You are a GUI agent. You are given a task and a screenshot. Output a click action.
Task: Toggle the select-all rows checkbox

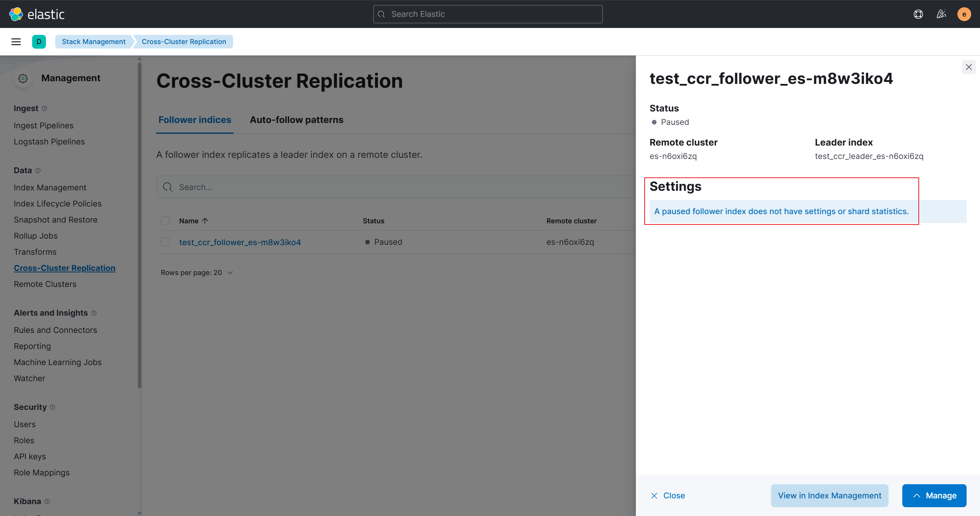165,221
